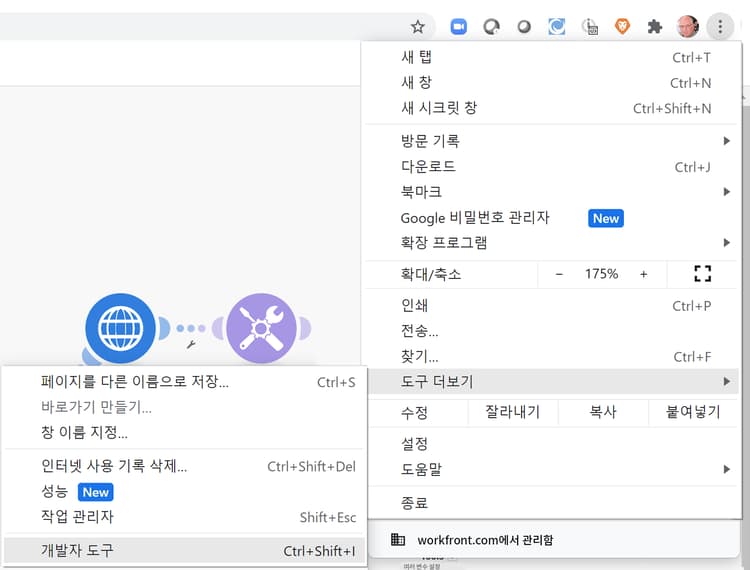Click the blue swirl extension icon
The height and width of the screenshot is (570, 750).
556,26
